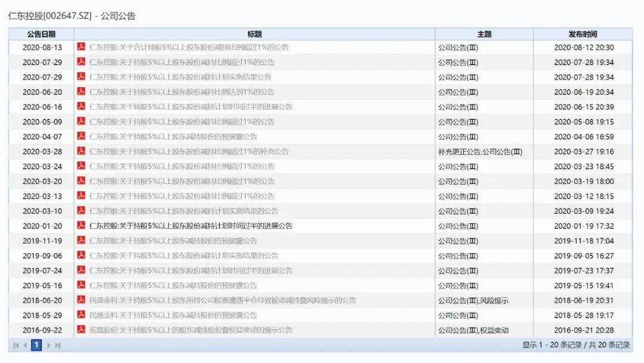This screenshot has width=644, height=363.
Task: Click the PDF icon on the 2020-06-20 row
Action: coord(80,92)
